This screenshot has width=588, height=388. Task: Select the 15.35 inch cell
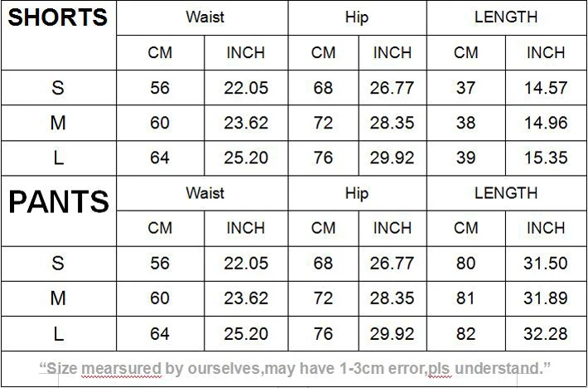coord(546,158)
